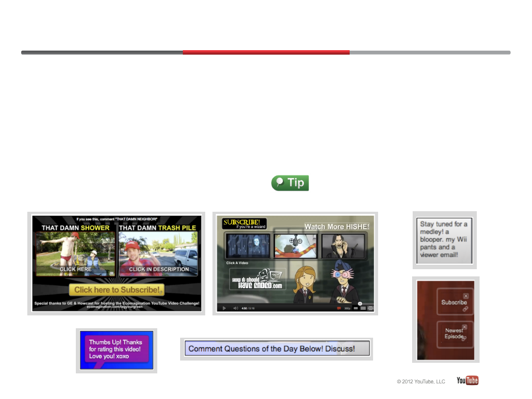Click the 'Special thanks to GE & Howcast' text
The image size is (532, 399).
[x=117, y=304]
